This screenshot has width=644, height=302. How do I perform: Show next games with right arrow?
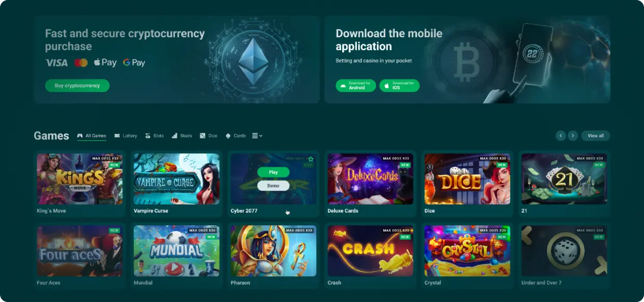[573, 136]
